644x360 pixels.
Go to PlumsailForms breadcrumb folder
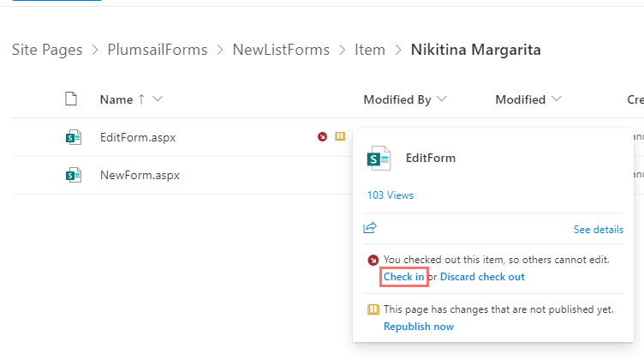point(158,50)
